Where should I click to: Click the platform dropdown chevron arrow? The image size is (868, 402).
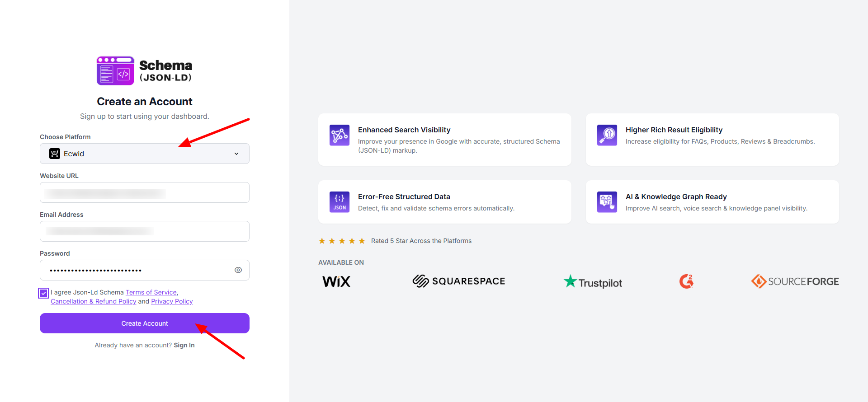tap(236, 154)
